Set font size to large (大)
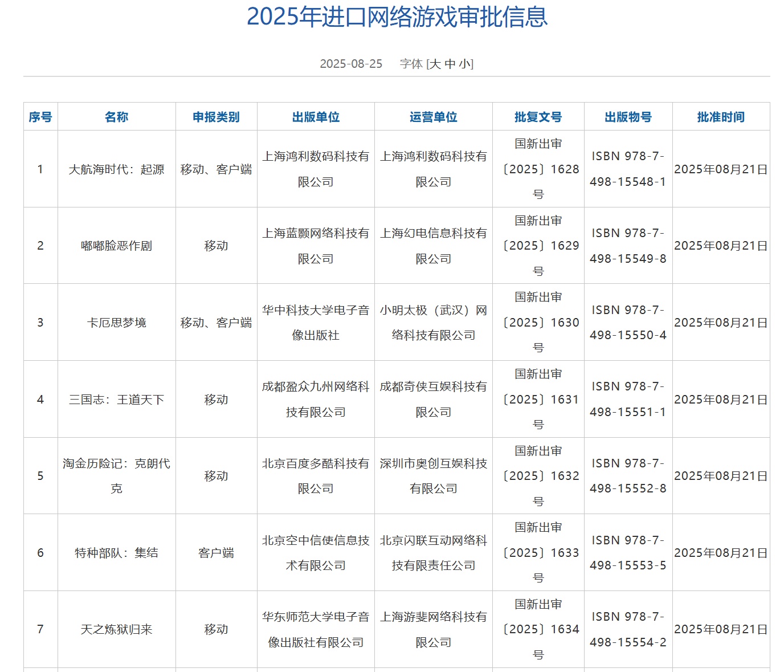This screenshot has width=784, height=672. click(435, 64)
